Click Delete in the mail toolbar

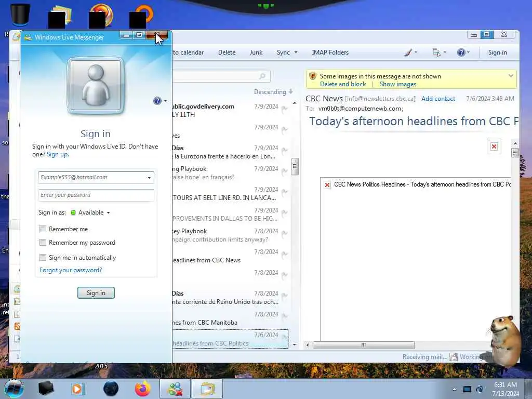[227, 52]
